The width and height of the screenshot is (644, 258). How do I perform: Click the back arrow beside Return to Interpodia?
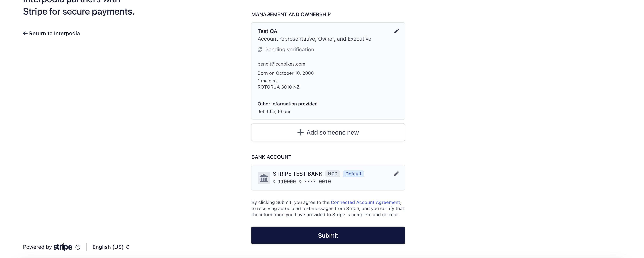point(25,34)
